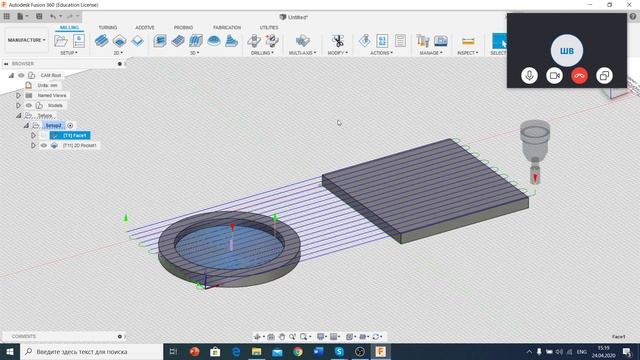Click the Modify scissors icon
Image resolution: width=640 pixels, height=360 pixels.
(338, 41)
